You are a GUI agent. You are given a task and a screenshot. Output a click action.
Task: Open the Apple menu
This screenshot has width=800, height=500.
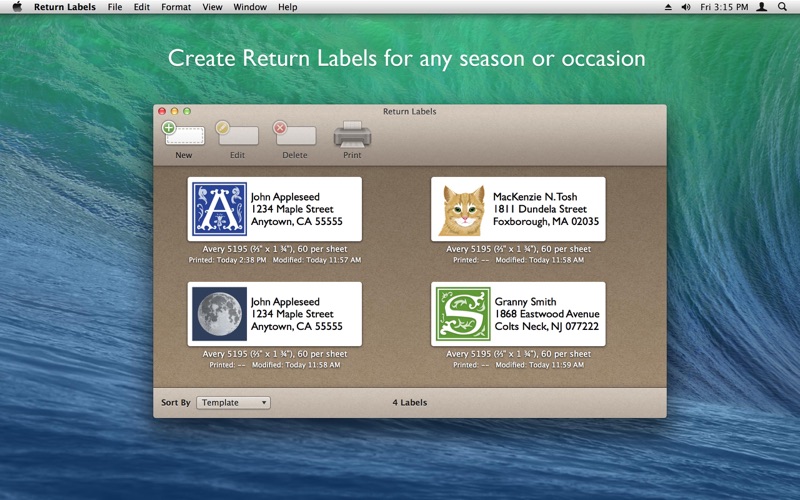tap(17, 7)
